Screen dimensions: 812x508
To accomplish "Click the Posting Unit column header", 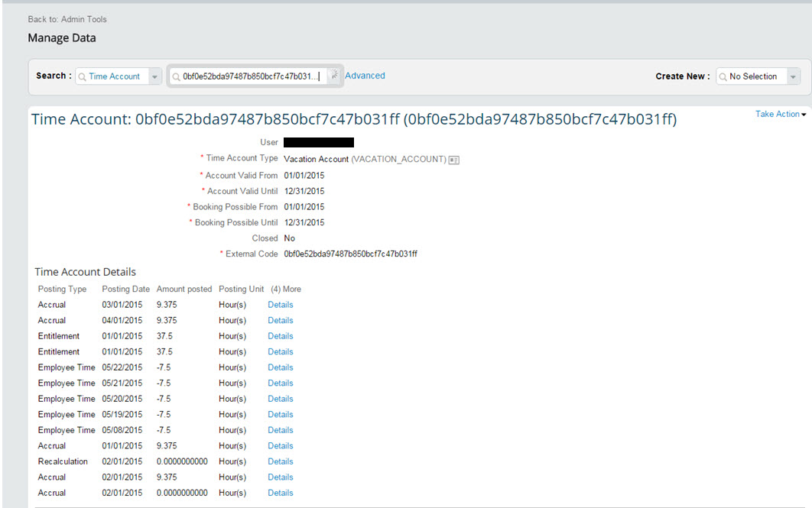I will [x=242, y=290].
